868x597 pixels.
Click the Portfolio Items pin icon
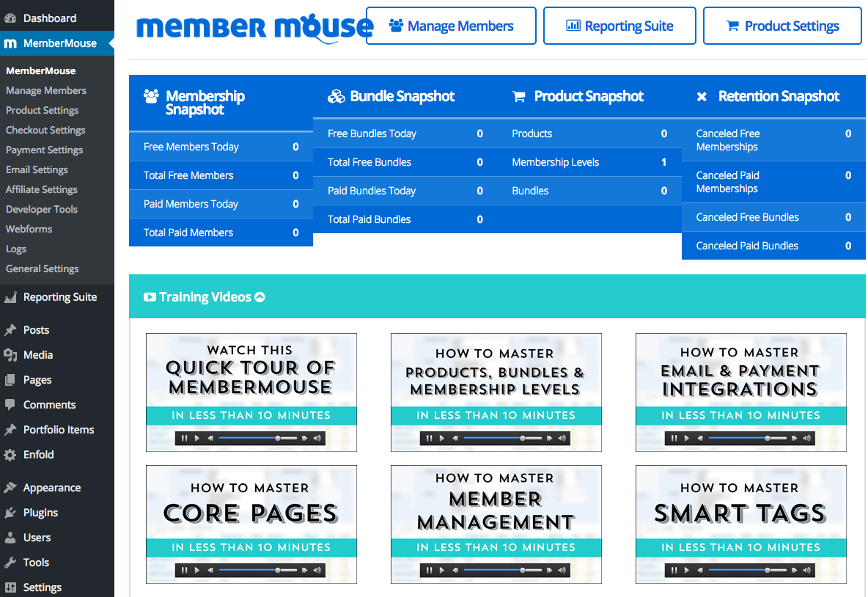[x=10, y=430]
